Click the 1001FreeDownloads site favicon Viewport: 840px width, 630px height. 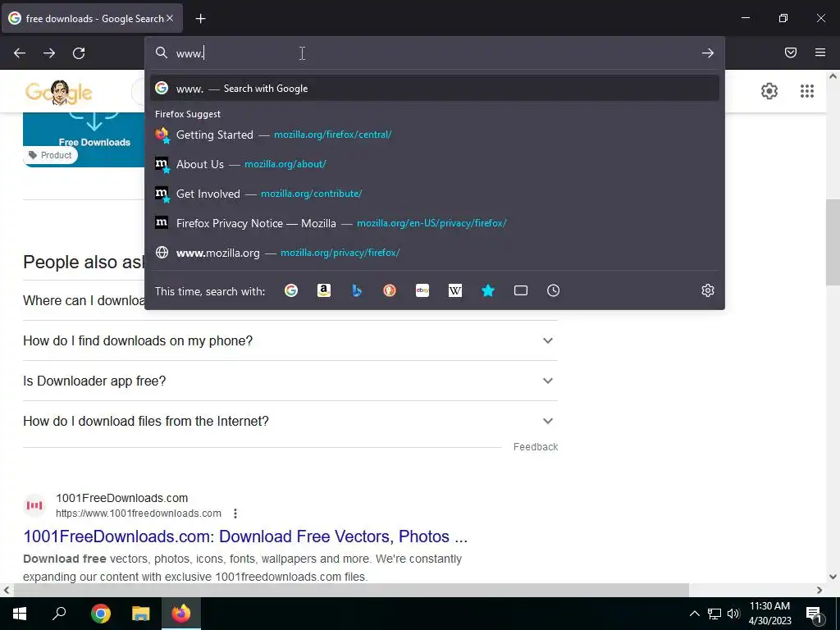coord(34,505)
